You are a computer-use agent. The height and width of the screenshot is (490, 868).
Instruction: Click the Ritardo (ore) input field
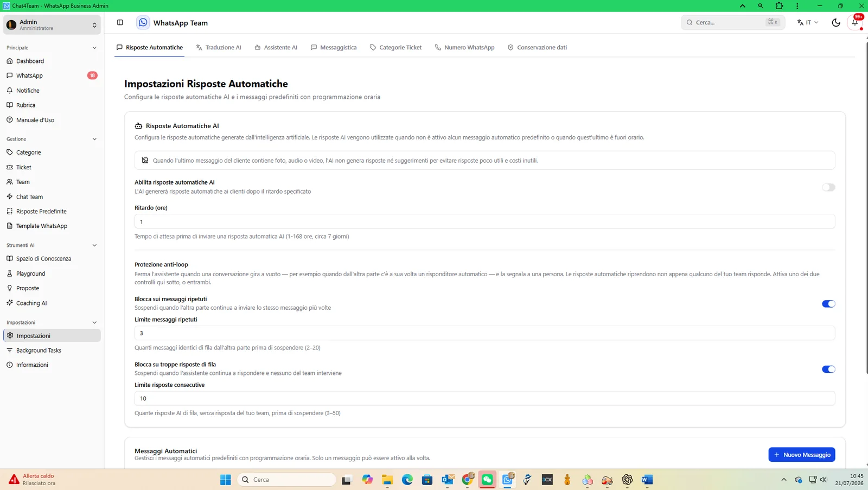click(x=484, y=221)
